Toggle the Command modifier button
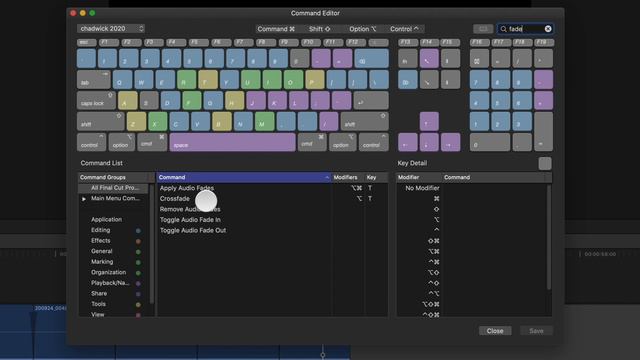Screen dimensions: 640x360 click(x=276, y=29)
